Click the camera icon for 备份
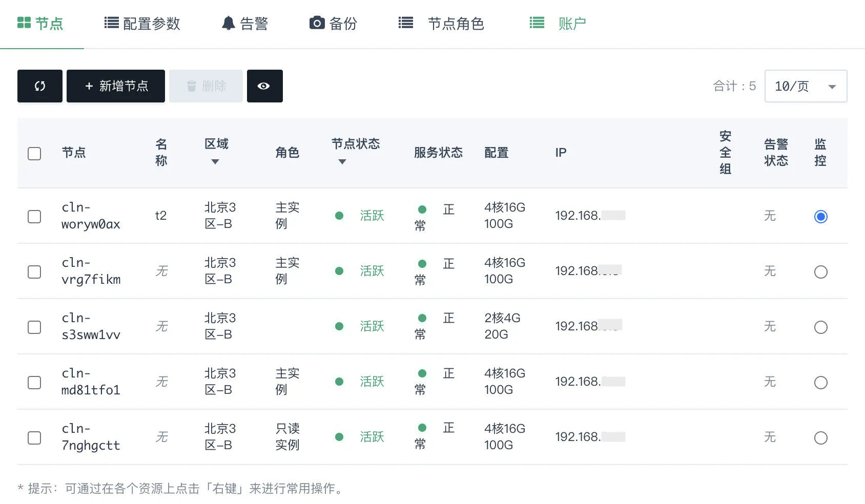The image size is (865, 504). click(x=317, y=23)
